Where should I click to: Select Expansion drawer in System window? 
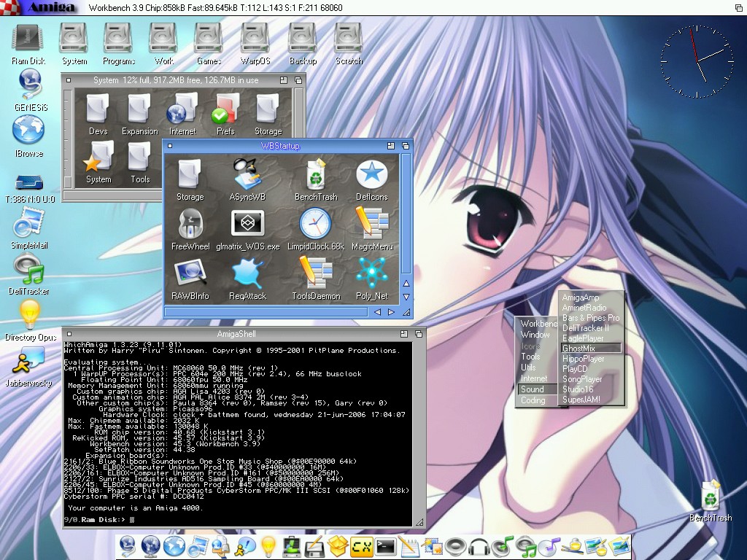[139, 114]
